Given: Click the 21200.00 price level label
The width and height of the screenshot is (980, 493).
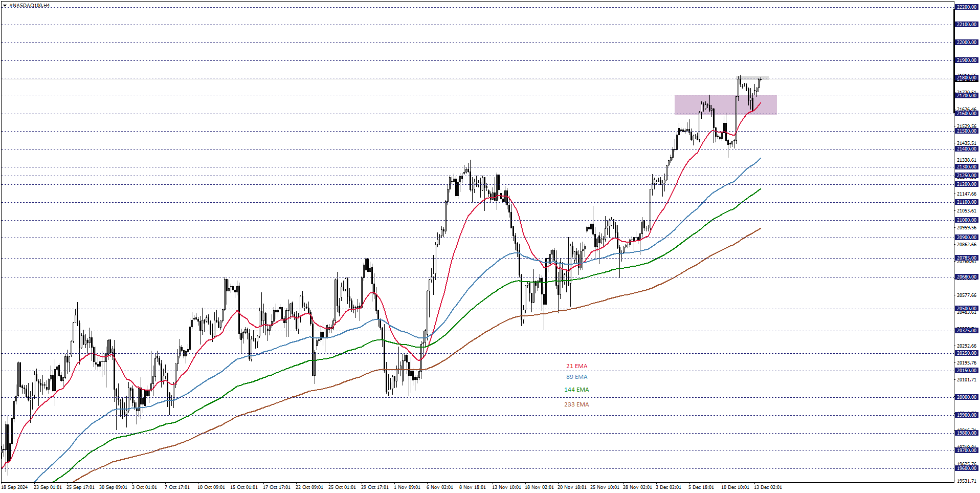Looking at the screenshot, I should click(x=966, y=184).
